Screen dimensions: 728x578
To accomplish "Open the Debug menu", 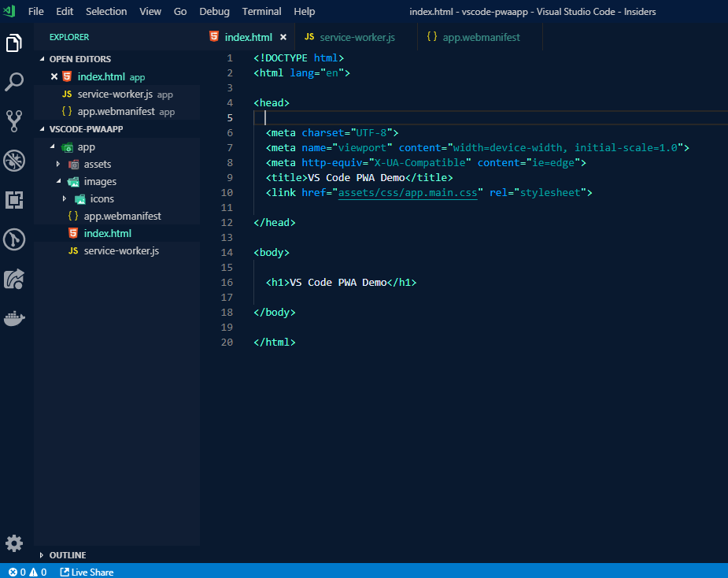I will click(x=215, y=12).
